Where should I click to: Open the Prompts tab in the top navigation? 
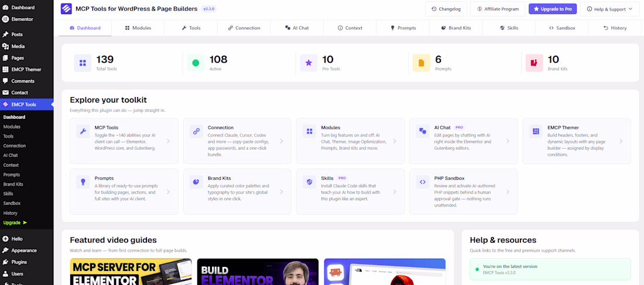click(x=403, y=28)
